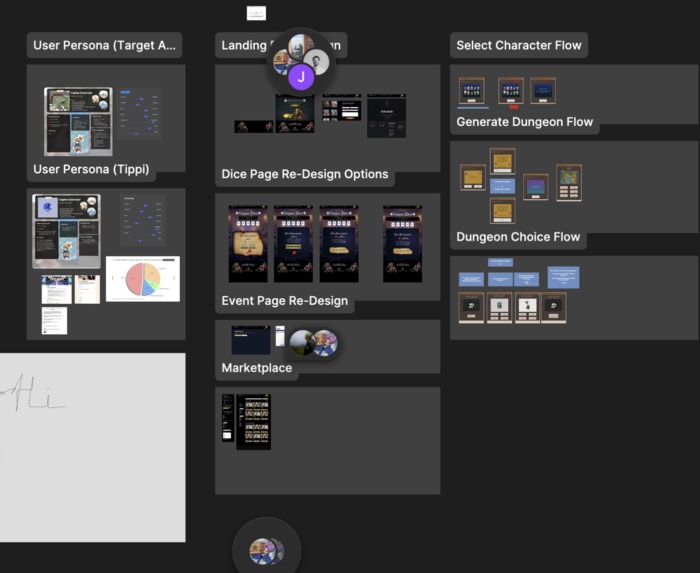This screenshot has width=700, height=573.
Task: Select the bottom parchment frame in Generate Dungeon Flow
Action: (x=502, y=211)
